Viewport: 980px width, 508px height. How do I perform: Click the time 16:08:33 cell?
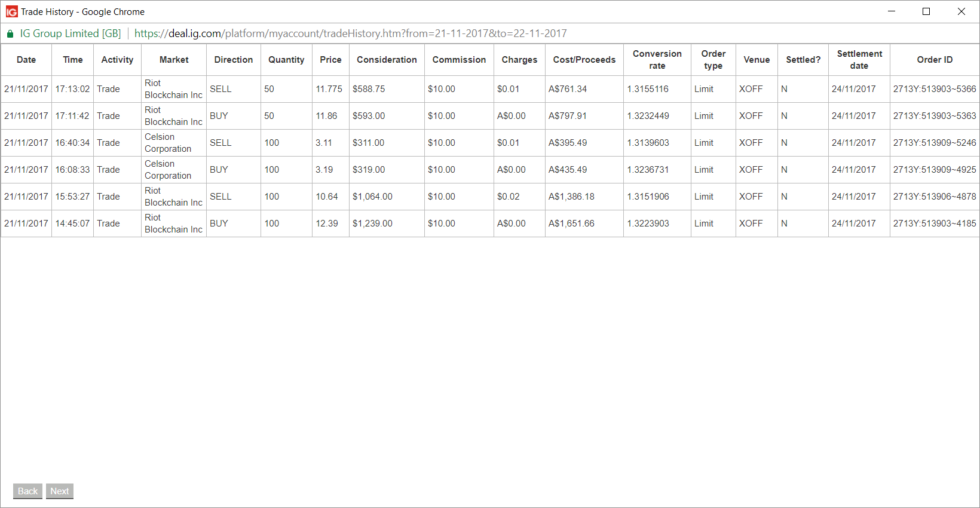click(72, 170)
